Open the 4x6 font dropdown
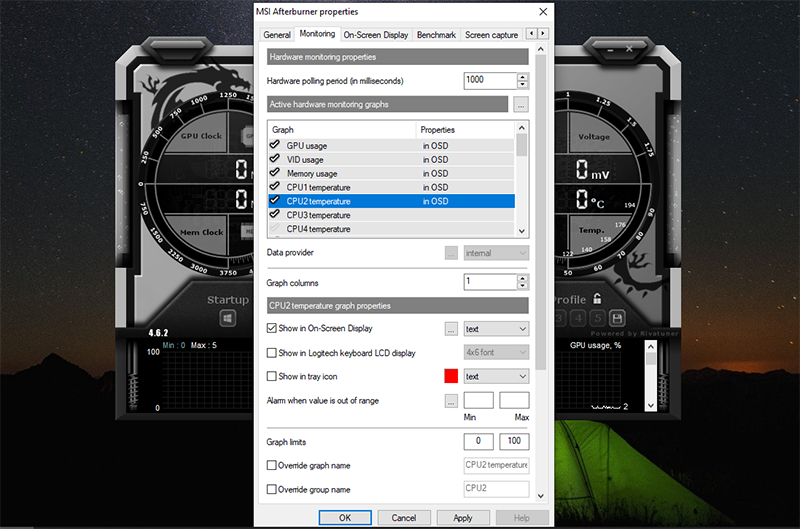800x529 pixels. [x=496, y=352]
